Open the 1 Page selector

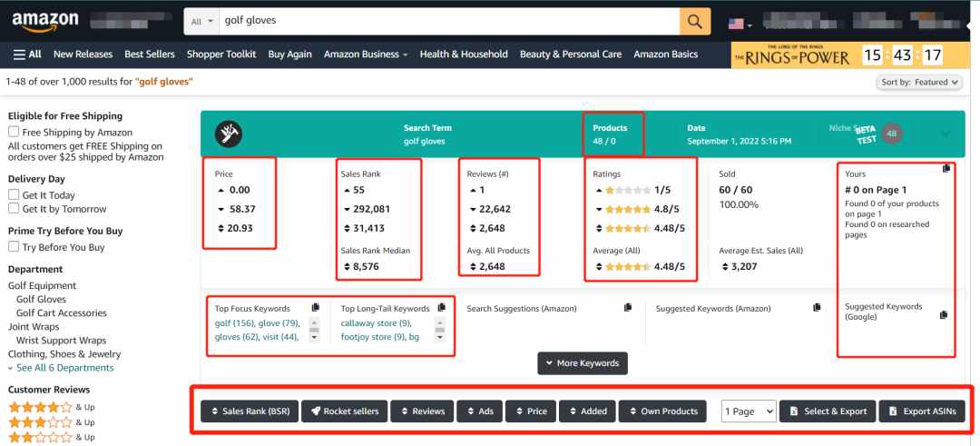pyautogui.click(x=749, y=411)
